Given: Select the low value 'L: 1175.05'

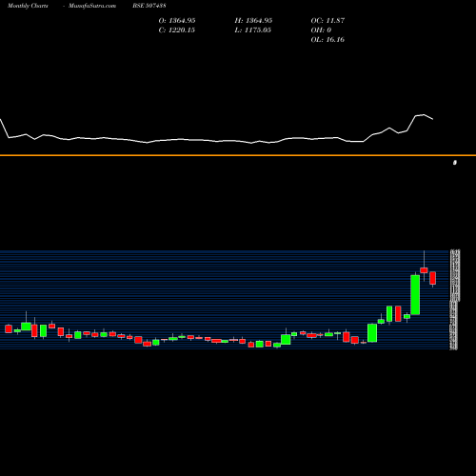Looking at the screenshot, I should pyautogui.click(x=253, y=30).
